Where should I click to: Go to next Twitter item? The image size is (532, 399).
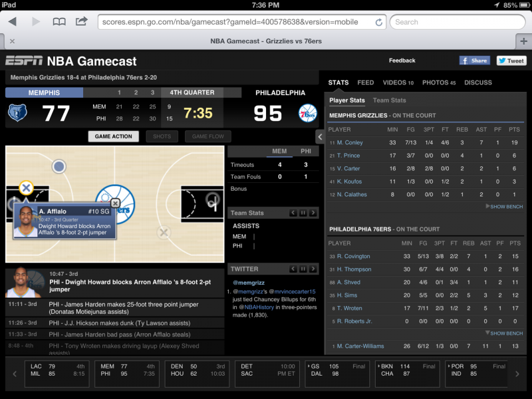click(313, 269)
